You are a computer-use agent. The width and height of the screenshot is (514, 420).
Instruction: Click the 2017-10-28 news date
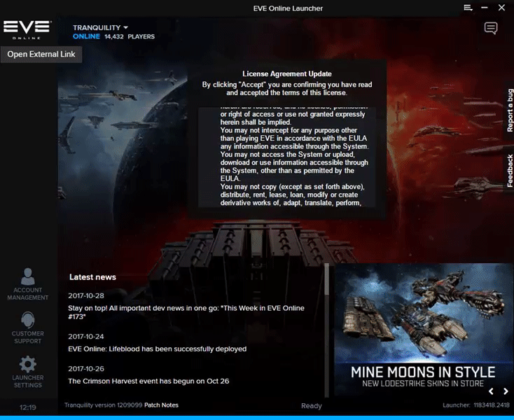(x=86, y=295)
